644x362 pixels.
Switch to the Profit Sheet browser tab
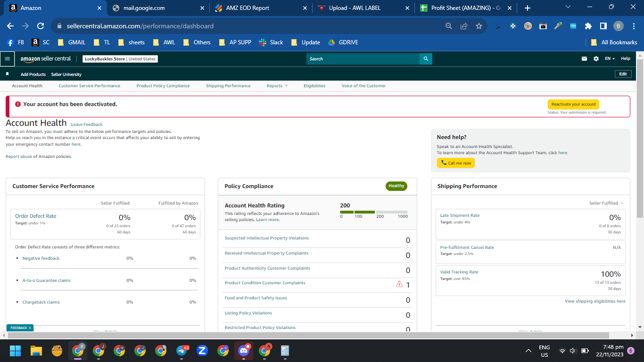pyautogui.click(x=465, y=8)
